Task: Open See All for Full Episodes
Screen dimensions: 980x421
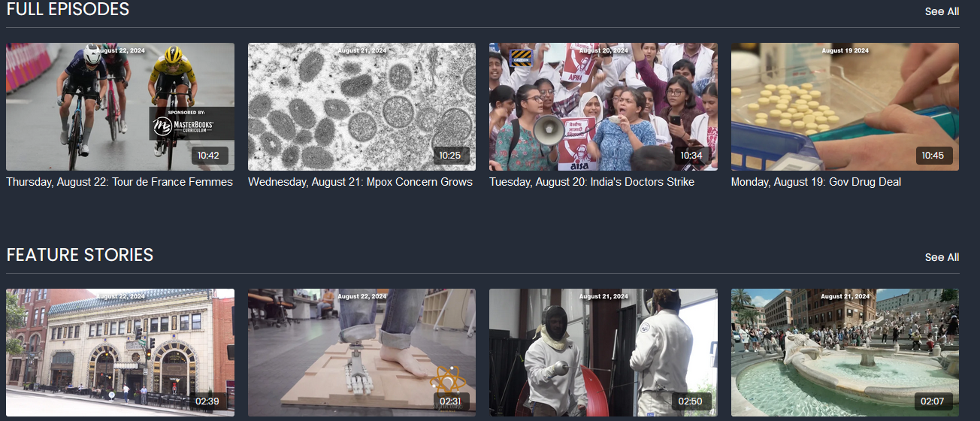Action: [x=942, y=11]
